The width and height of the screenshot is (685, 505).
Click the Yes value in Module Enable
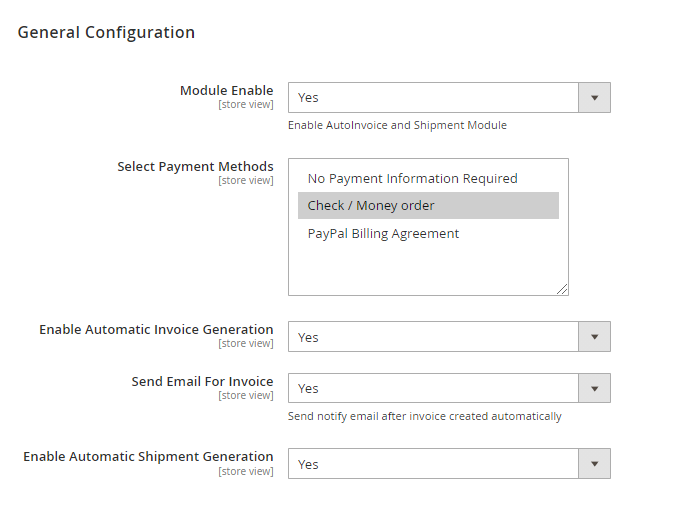[309, 98]
